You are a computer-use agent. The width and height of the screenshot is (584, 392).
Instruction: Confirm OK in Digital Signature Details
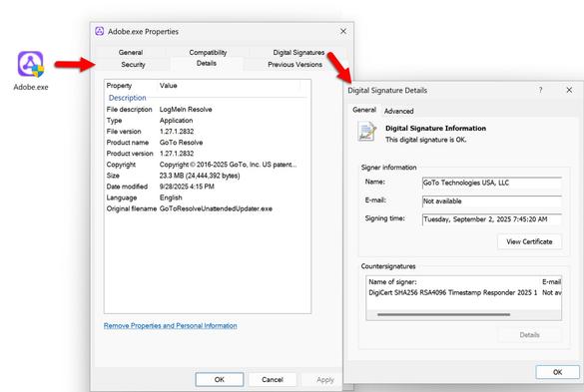point(557,372)
